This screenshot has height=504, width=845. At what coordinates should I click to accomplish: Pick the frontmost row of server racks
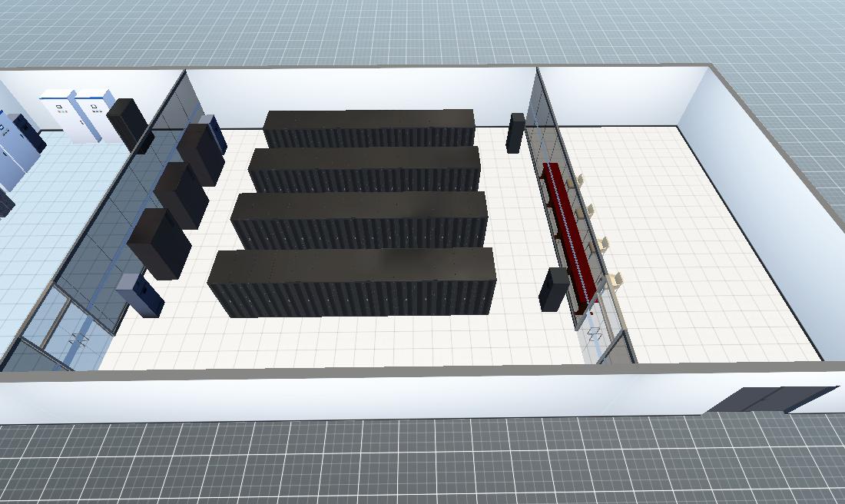click(x=352, y=280)
